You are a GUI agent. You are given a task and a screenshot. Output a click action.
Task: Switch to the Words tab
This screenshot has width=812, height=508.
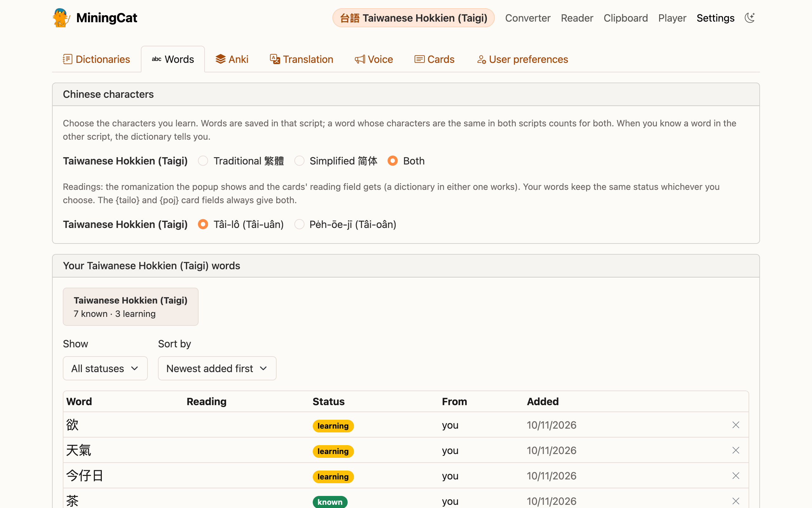pos(173,59)
